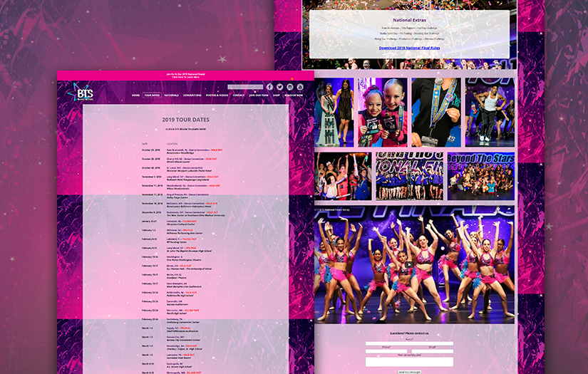Viewport: 588px width, 374px height.
Task: Open photo of women in gowns on stage
Action: 334,112
